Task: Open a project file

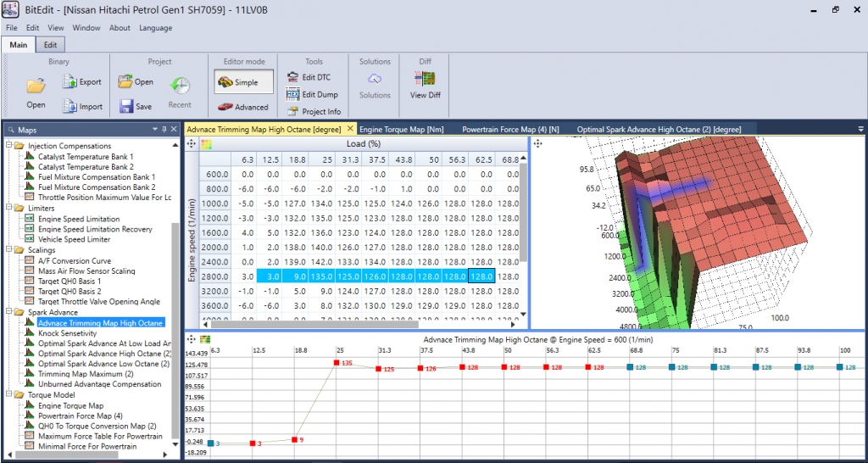Action: coord(136,82)
